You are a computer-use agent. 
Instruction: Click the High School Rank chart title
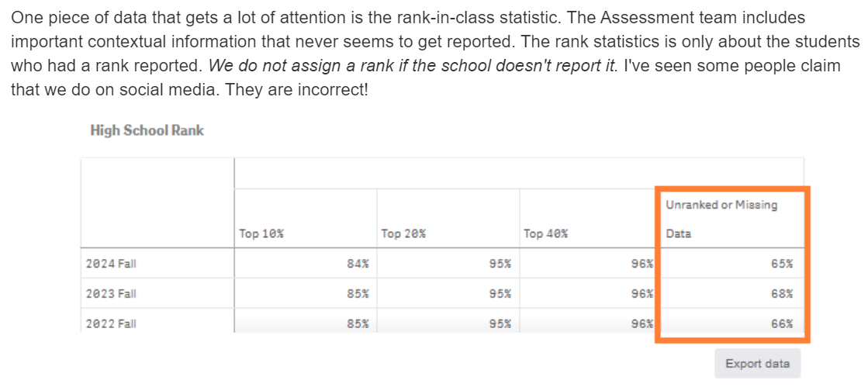pyautogui.click(x=147, y=131)
